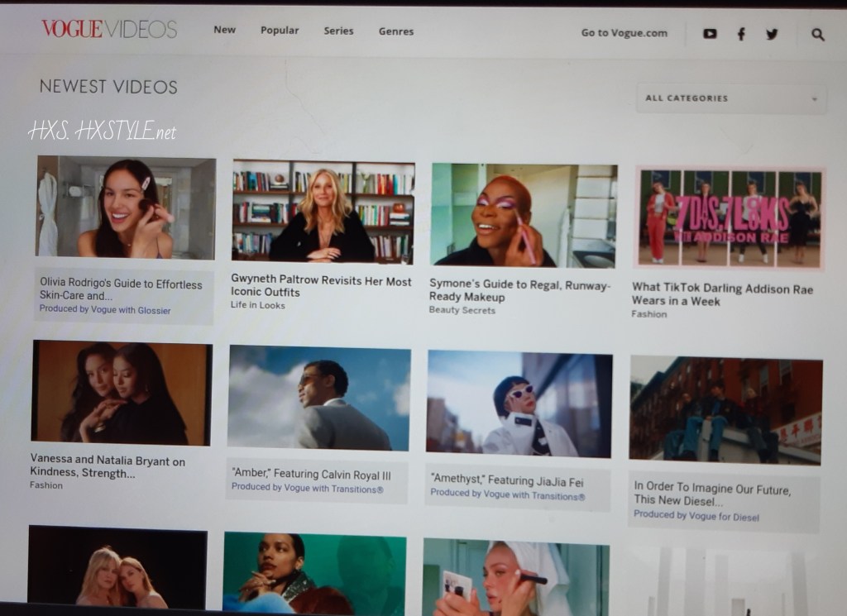Screen dimensions: 847x616
Task: Open the Addison Rae 7 Days thumbnail
Action: click(x=729, y=218)
